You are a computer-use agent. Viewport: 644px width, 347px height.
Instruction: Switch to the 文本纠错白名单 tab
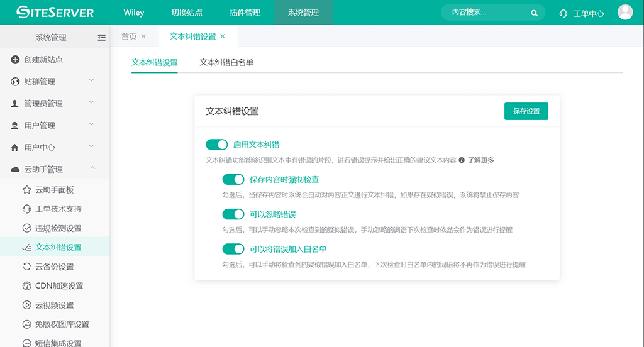(x=226, y=62)
